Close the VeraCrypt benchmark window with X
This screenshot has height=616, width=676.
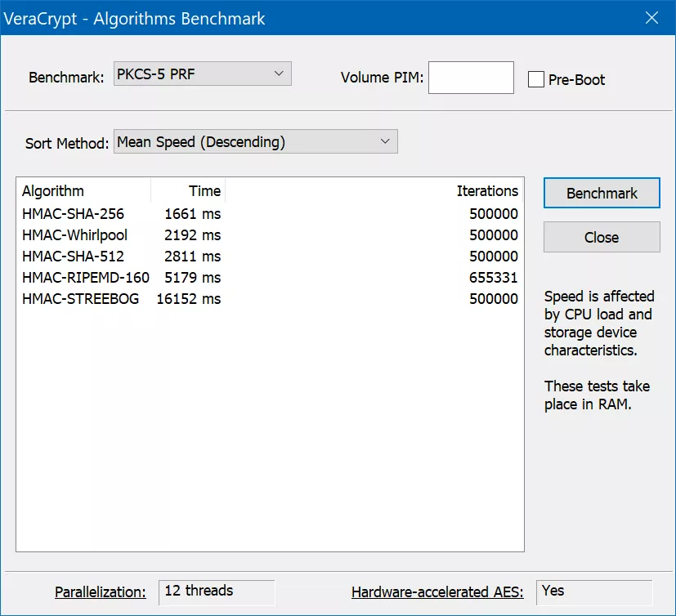tap(651, 18)
